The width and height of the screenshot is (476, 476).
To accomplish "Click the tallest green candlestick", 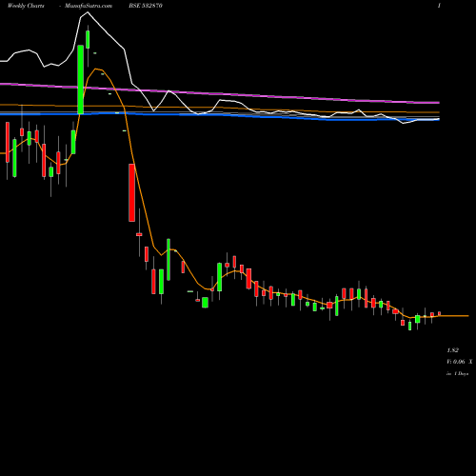I will [81, 80].
